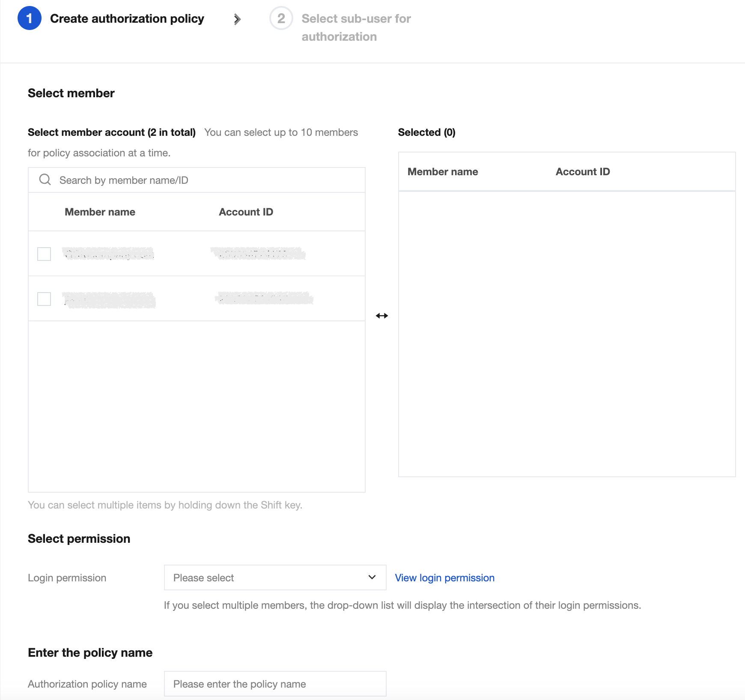This screenshot has height=700, width=745.
Task: Click the Member name header in the member list
Action: pos(100,212)
